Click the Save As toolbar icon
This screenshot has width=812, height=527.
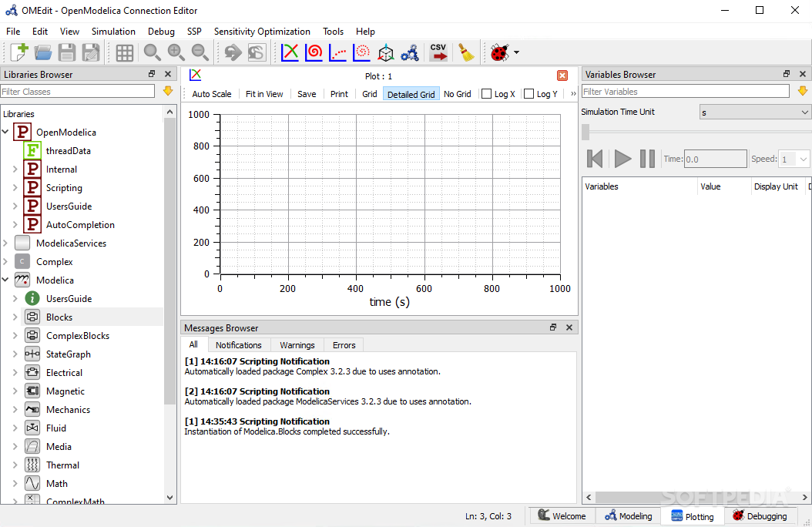pyautogui.click(x=91, y=52)
